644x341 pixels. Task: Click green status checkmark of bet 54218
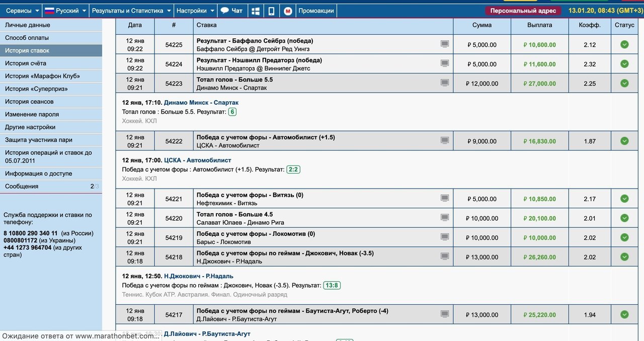point(624,257)
